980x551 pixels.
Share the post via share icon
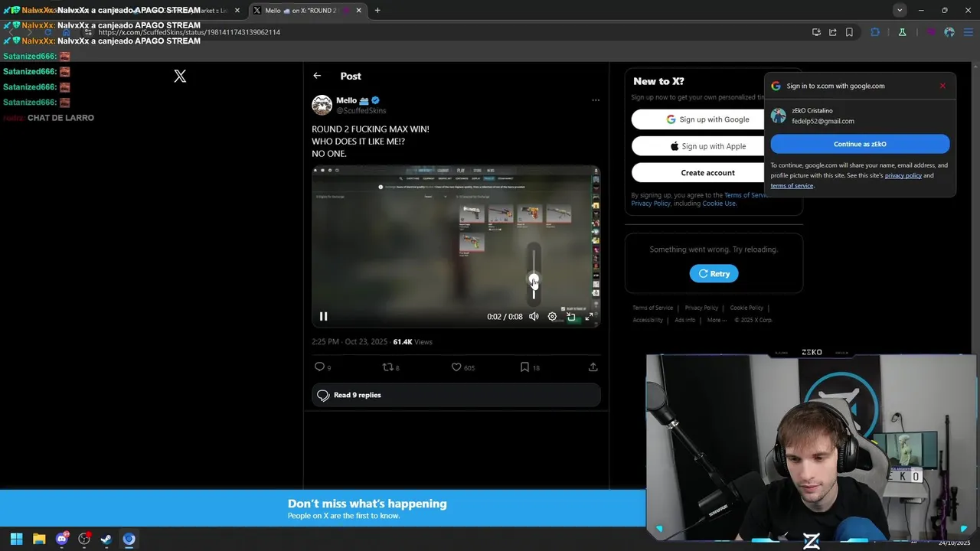pos(593,367)
